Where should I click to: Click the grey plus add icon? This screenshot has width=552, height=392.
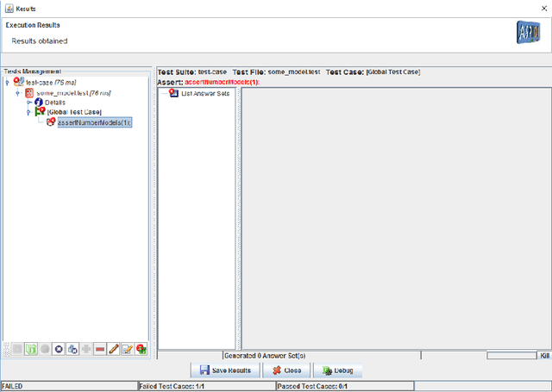86,349
